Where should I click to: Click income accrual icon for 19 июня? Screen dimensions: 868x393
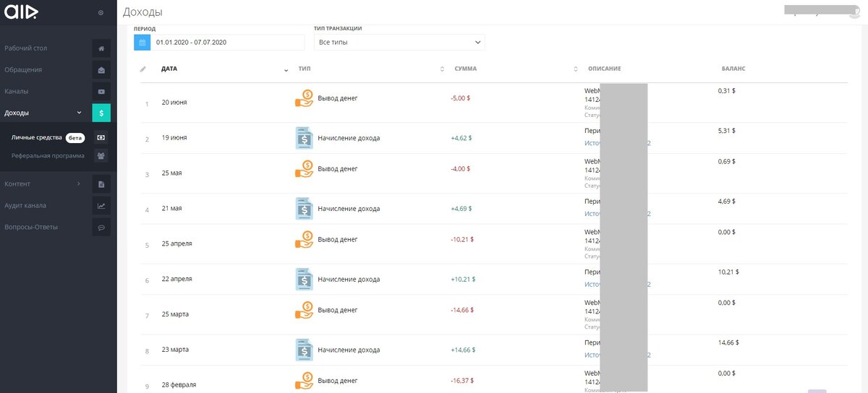pyautogui.click(x=304, y=138)
